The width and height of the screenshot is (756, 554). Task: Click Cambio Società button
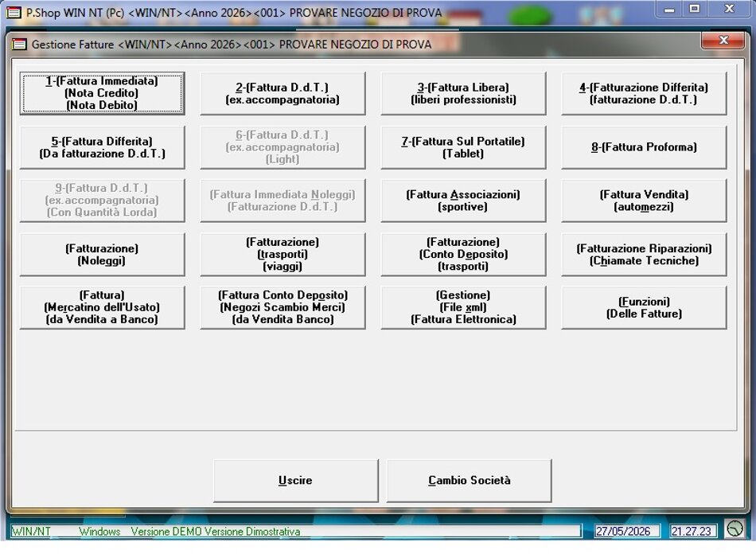(470, 481)
